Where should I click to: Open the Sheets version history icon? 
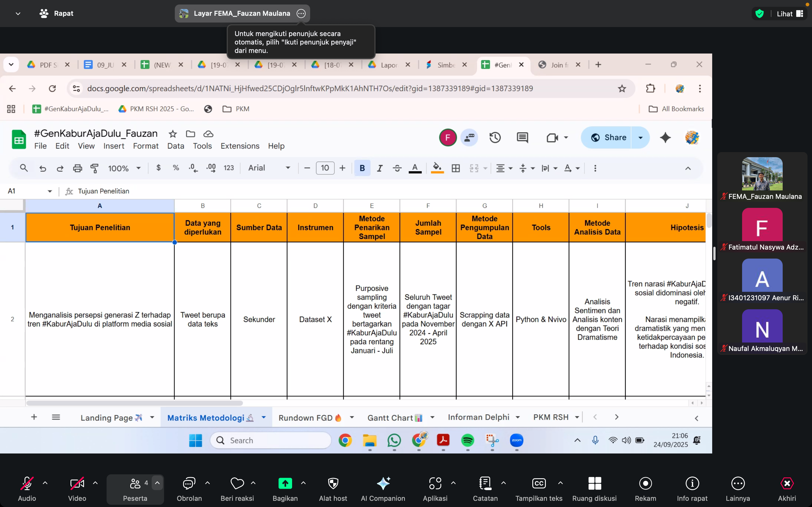point(495,137)
